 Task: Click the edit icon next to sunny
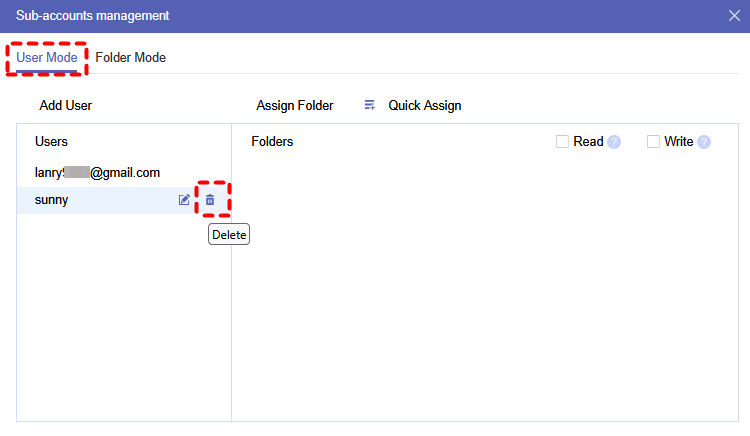point(184,200)
